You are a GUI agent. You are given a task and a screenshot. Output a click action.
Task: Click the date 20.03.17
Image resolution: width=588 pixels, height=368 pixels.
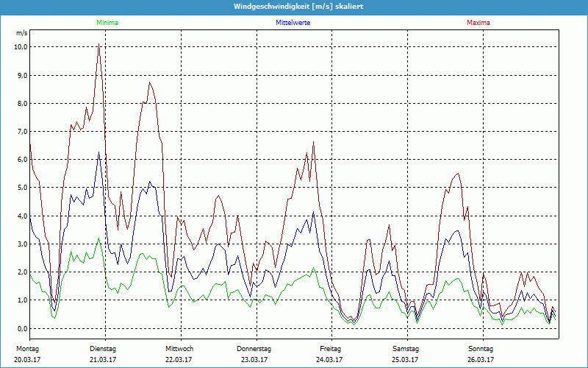coord(27,360)
